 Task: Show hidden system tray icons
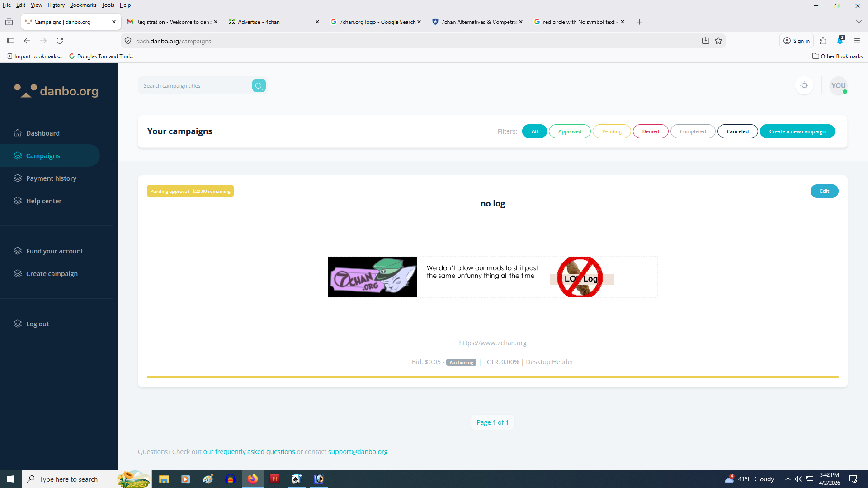[x=788, y=479]
